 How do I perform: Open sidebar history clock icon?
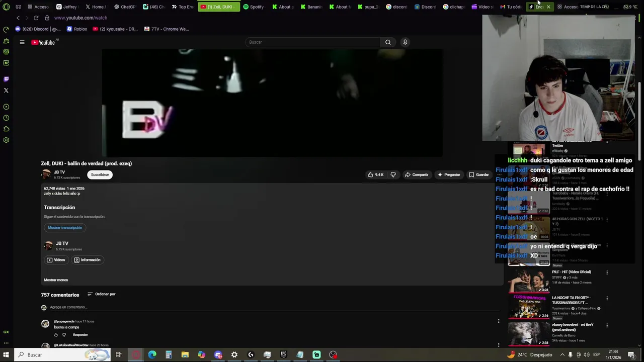[6, 118]
